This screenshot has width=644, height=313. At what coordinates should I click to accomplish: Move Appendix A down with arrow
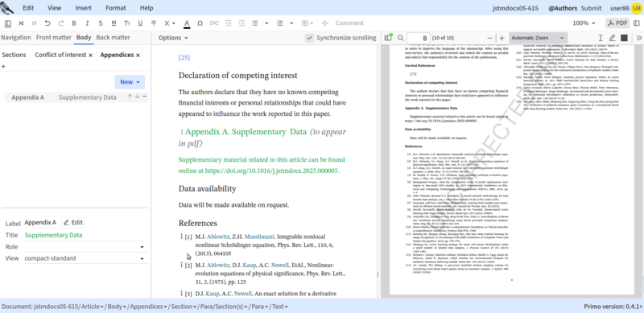tap(137, 97)
